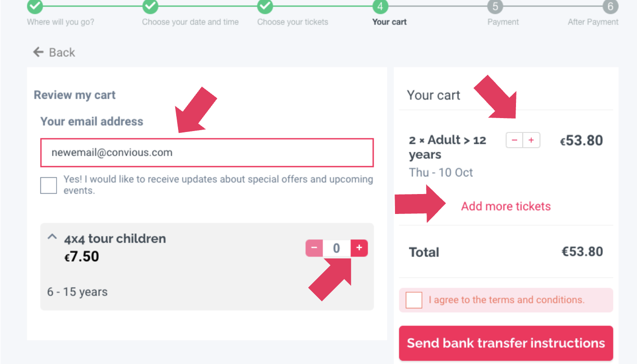Viewport: 637px width, 364px height.
Task: Add one more Adult ticket in cart
Action: tap(531, 140)
